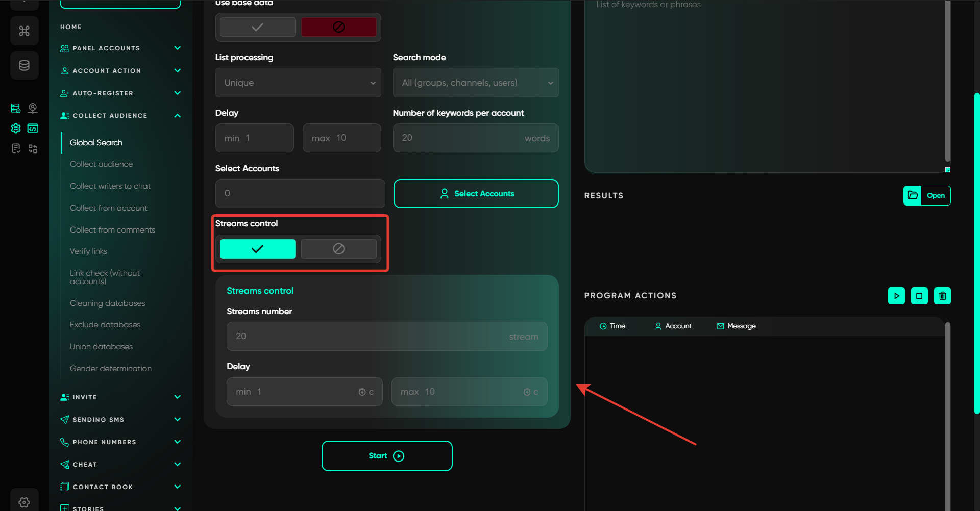Enable Use base data with checkmark toggle

coord(257,27)
